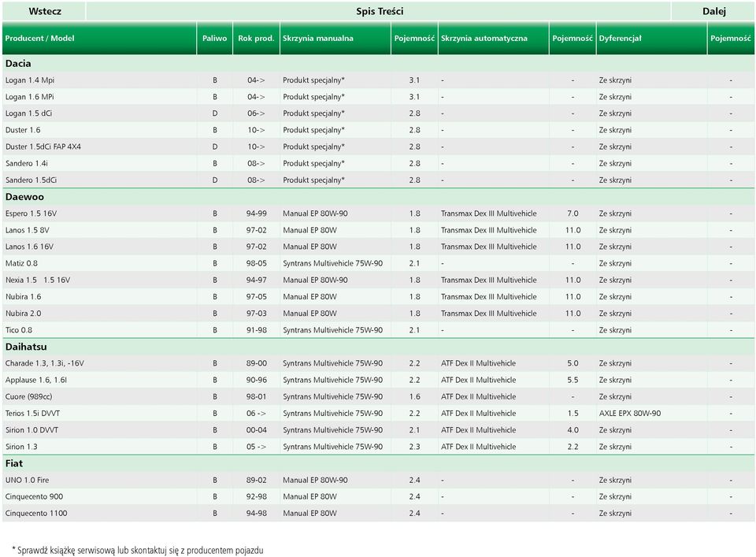Image resolution: width=756 pixels, height=557 pixels.
Task: Click the Dacia section heading
Action: pyautogui.click(x=18, y=63)
